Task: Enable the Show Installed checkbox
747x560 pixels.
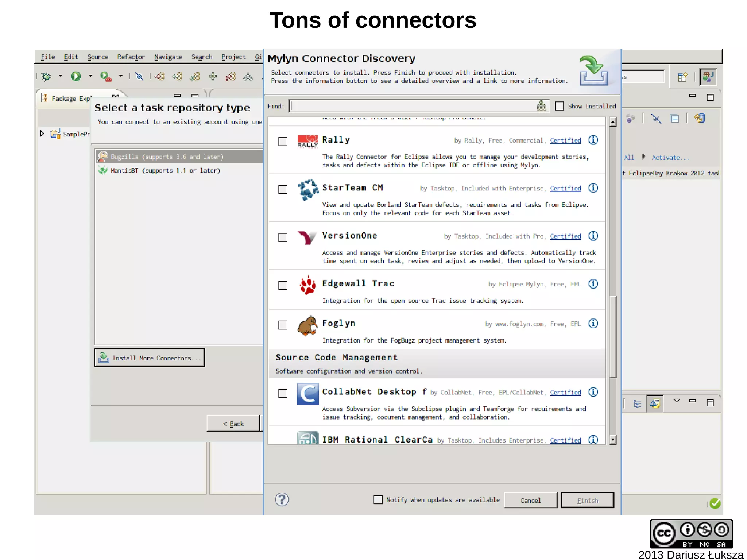Action: click(x=559, y=106)
